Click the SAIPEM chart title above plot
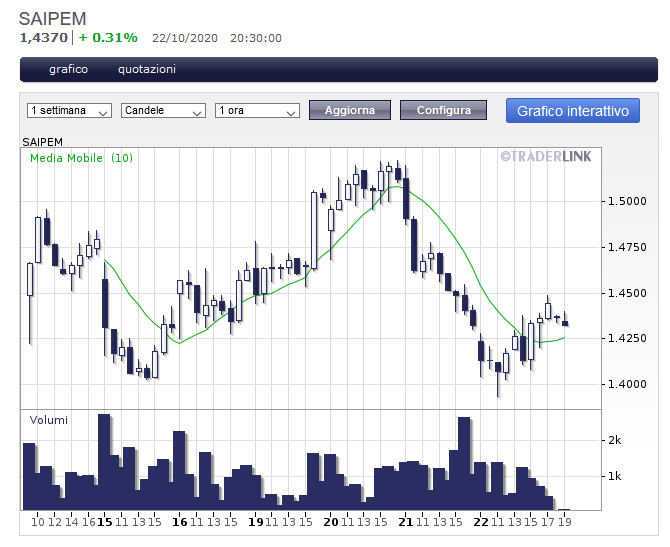This screenshot has height=547, width=670. [42, 142]
